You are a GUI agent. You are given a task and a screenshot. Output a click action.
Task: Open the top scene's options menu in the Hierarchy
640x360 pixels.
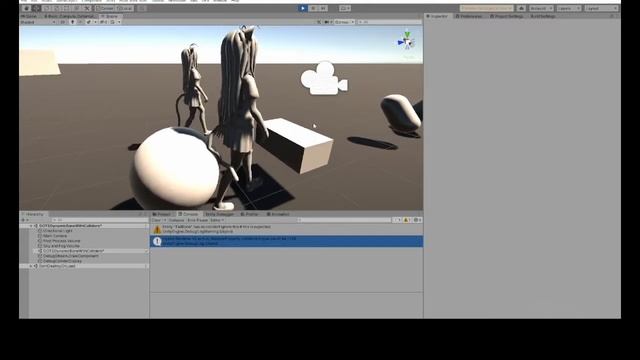147,226
